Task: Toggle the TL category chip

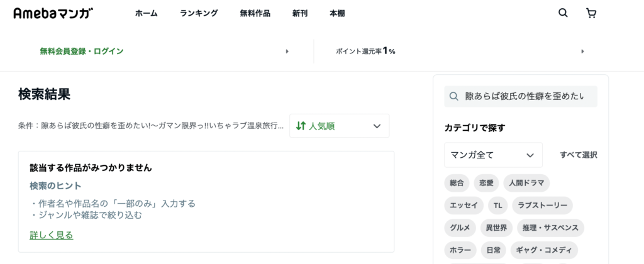Action: click(x=498, y=206)
